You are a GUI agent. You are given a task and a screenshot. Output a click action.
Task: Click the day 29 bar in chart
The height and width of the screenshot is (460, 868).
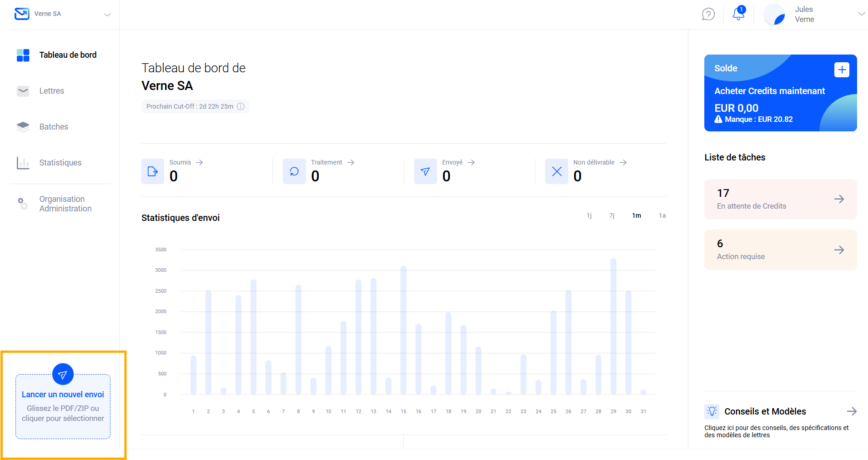pos(613,326)
